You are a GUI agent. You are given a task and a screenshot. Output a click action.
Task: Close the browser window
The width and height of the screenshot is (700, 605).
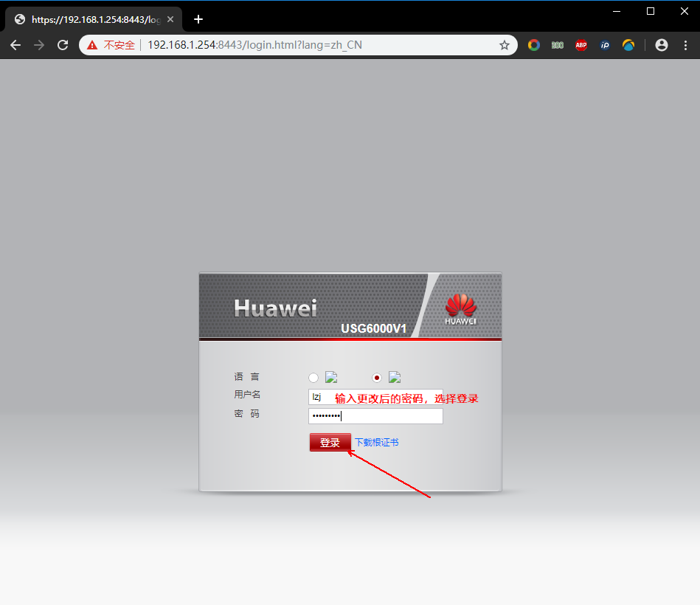point(685,11)
